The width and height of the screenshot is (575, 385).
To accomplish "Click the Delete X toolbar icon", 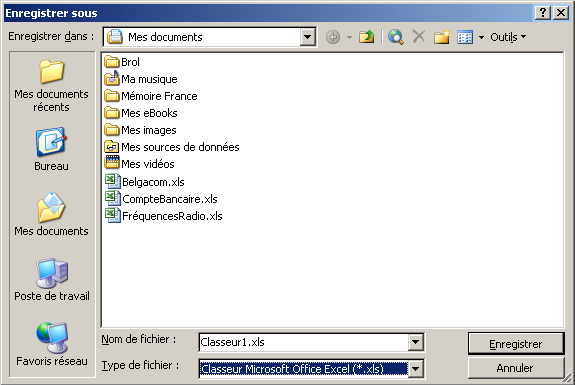I will (x=418, y=36).
